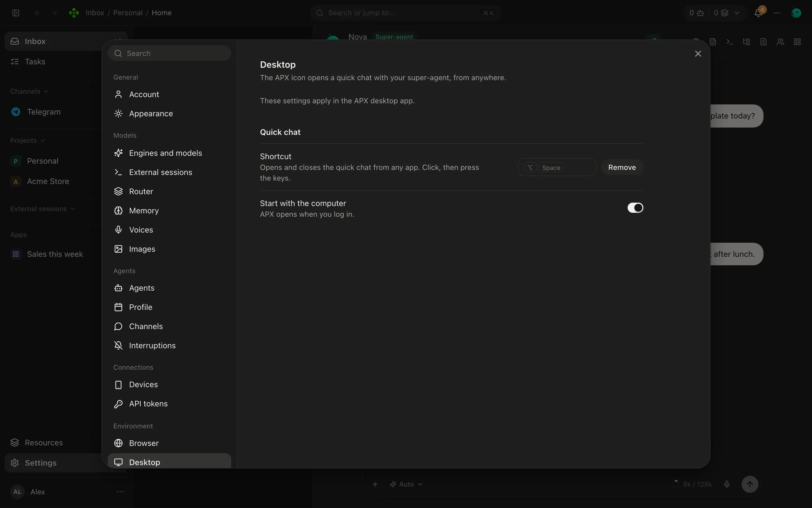Open the top bar more options ellipsis
The height and width of the screenshot is (508, 812).
pos(777,13)
